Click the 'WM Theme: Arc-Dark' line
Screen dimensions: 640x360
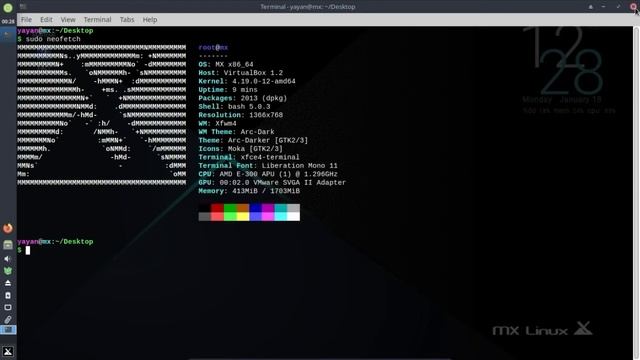[236, 132]
